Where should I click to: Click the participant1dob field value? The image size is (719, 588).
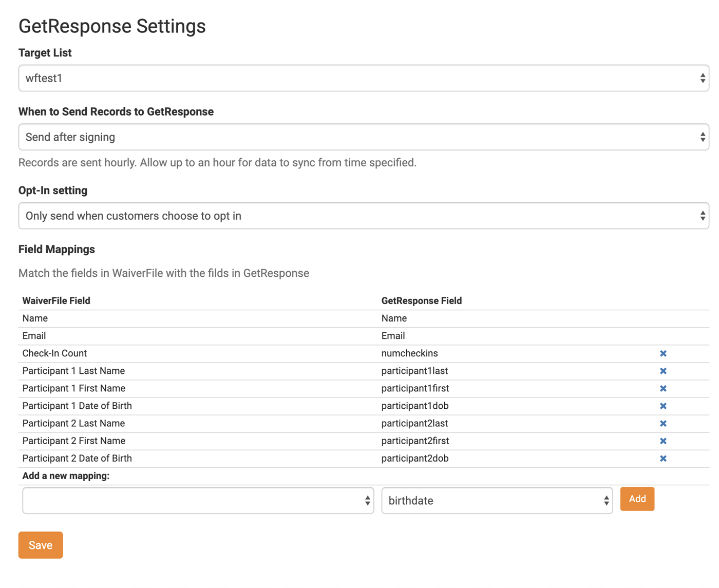(414, 406)
